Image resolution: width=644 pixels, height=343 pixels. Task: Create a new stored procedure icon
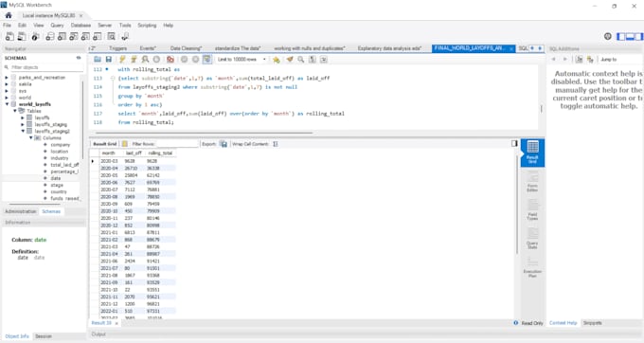coord(85,37)
